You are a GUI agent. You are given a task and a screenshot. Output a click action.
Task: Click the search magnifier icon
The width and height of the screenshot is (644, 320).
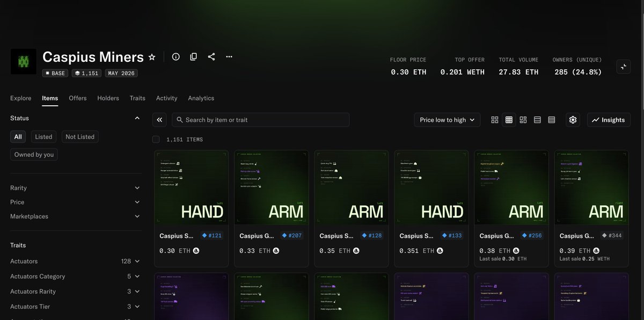pos(179,120)
